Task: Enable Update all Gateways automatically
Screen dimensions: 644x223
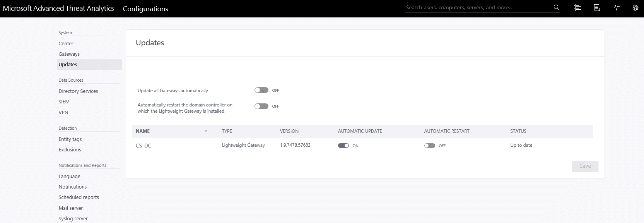Action: tap(261, 90)
